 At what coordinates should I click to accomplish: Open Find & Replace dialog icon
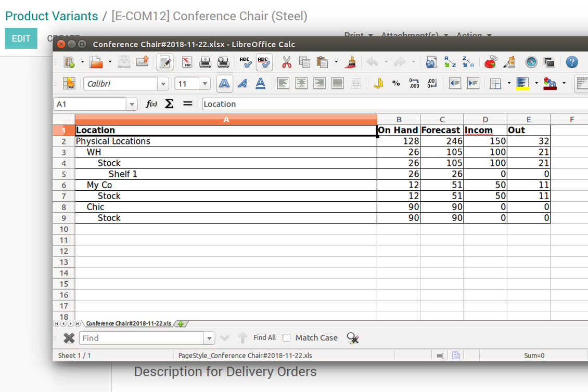pos(353,338)
